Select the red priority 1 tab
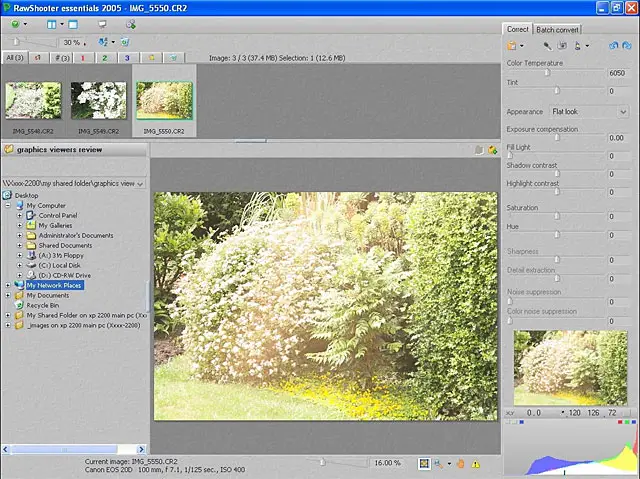The height and width of the screenshot is (479, 640). point(83,58)
